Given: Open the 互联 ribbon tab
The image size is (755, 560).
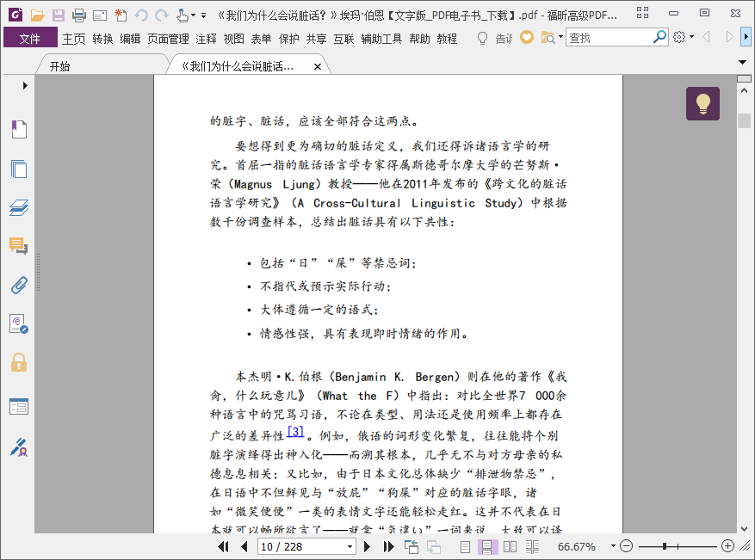Looking at the screenshot, I should pyautogui.click(x=343, y=39).
